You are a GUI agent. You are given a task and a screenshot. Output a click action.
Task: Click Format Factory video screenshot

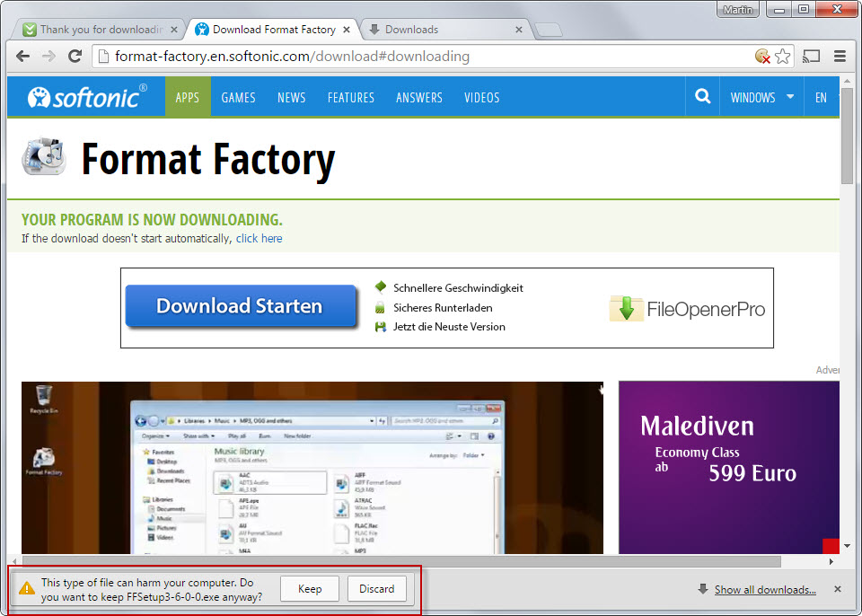(312, 468)
